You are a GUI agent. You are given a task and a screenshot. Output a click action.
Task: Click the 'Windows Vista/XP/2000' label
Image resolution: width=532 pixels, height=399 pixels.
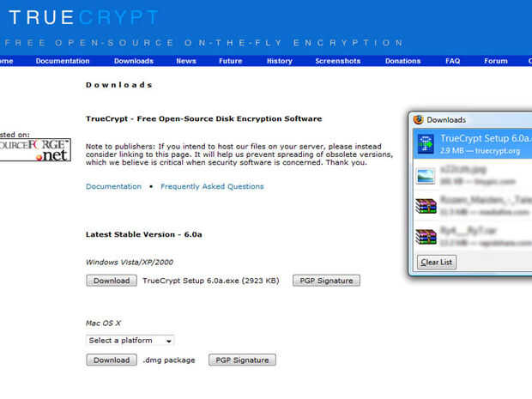(x=130, y=263)
